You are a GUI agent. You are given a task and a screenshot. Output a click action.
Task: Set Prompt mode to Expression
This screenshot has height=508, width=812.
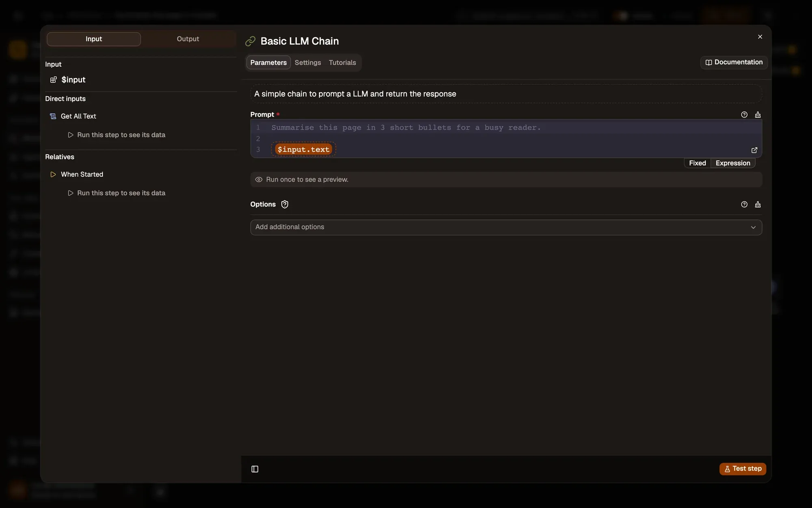[x=733, y=163]
